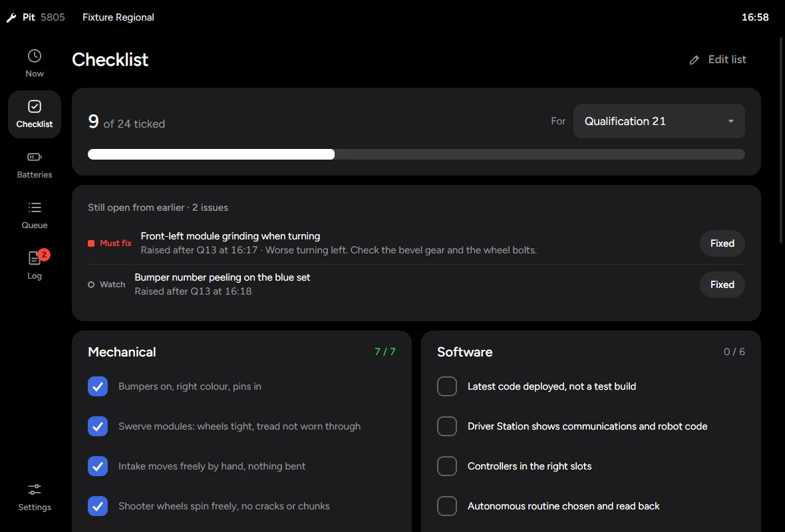Tick Driver Station shows communications checkbox
785x532 pixels.
(x=447, y=426)
